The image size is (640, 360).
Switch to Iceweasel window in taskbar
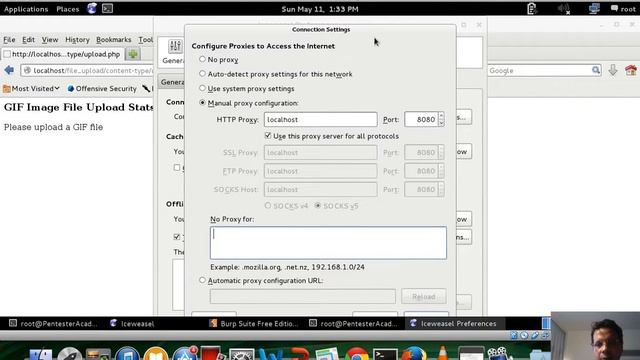(132, 324)
